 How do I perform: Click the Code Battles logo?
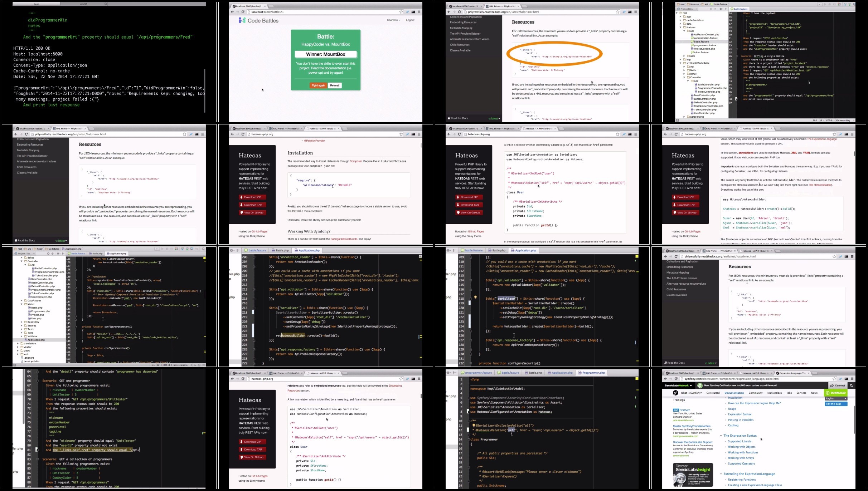click(258, 20)
